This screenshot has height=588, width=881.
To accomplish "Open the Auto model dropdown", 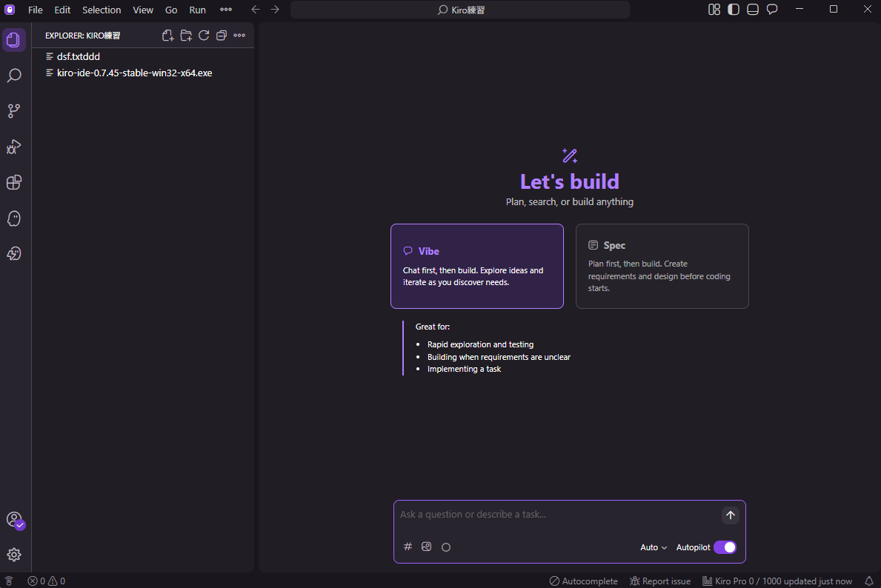I will click(654, 547).
